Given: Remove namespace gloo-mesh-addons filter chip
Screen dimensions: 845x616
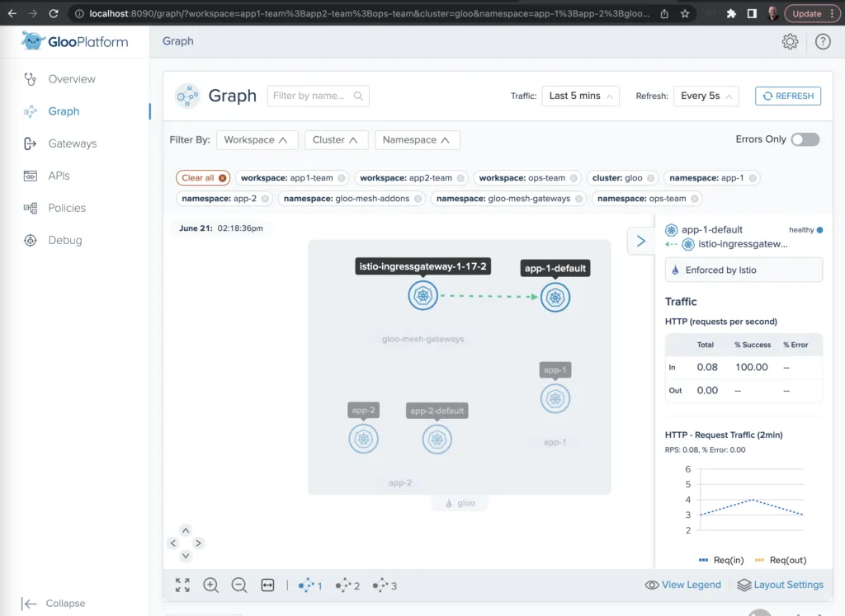Looking at the screenshot, I should click(x=418, y=199).
